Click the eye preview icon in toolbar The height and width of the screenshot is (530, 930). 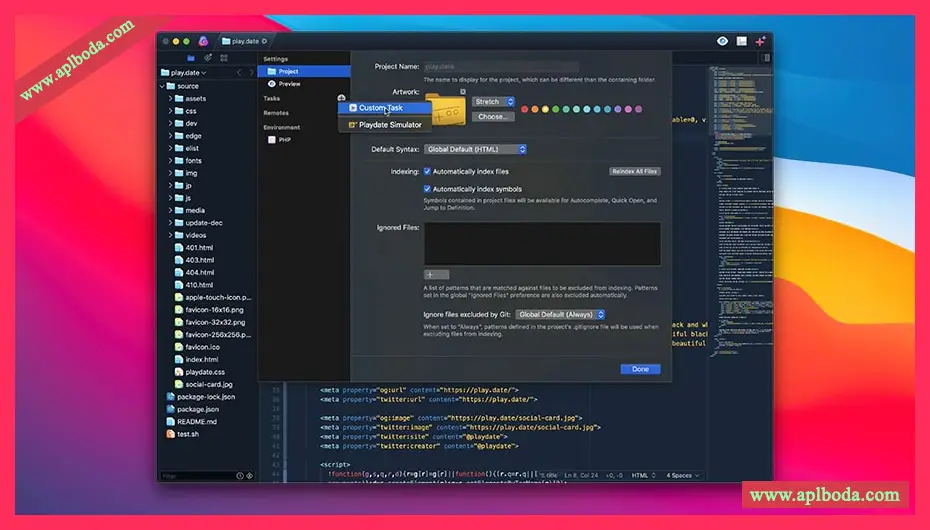pyautogui.click(x=723, y=41)
